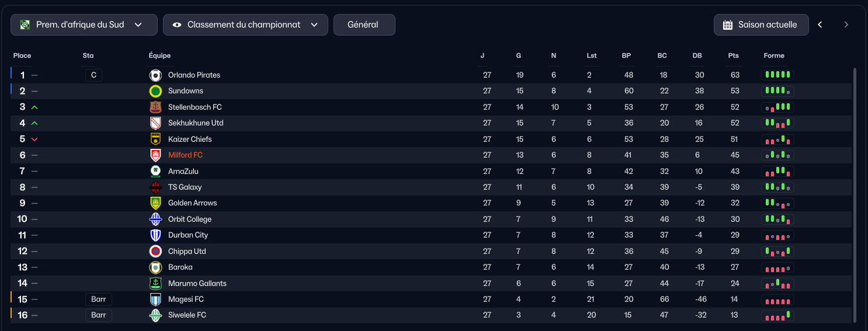The height and width of the screenshot is (331, 868).
Task: Click the Kaizer Chiefs club crest
Action: (155, 140)
